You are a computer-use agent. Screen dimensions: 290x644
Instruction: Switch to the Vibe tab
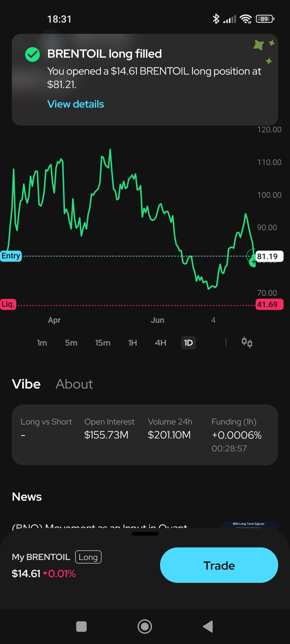click(26, 384)
